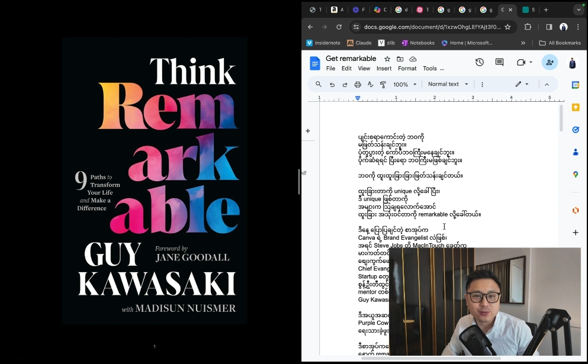This screenshot has width=588, height=364.
Task: Open the Home | Microsoft bookmark
Action: [x=467, y=43]
